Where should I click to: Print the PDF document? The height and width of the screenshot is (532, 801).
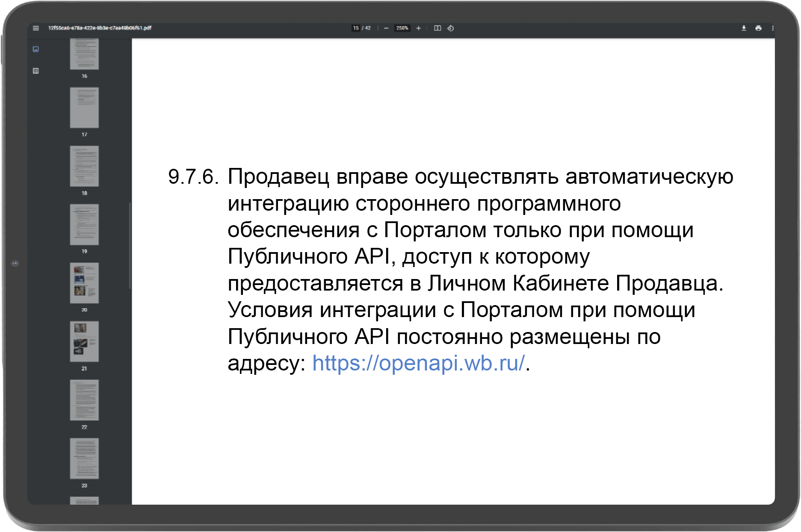tap(758, 28)
